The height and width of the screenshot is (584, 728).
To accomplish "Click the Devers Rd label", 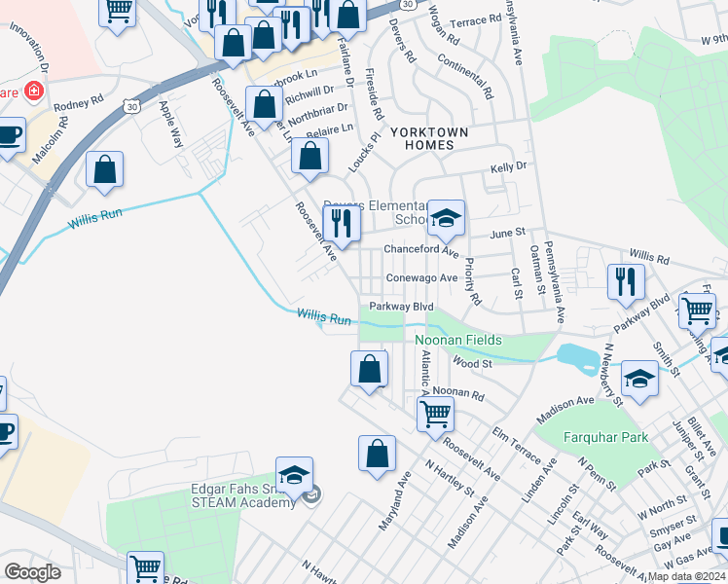I will pyautogui.click(x=402, y=40).
